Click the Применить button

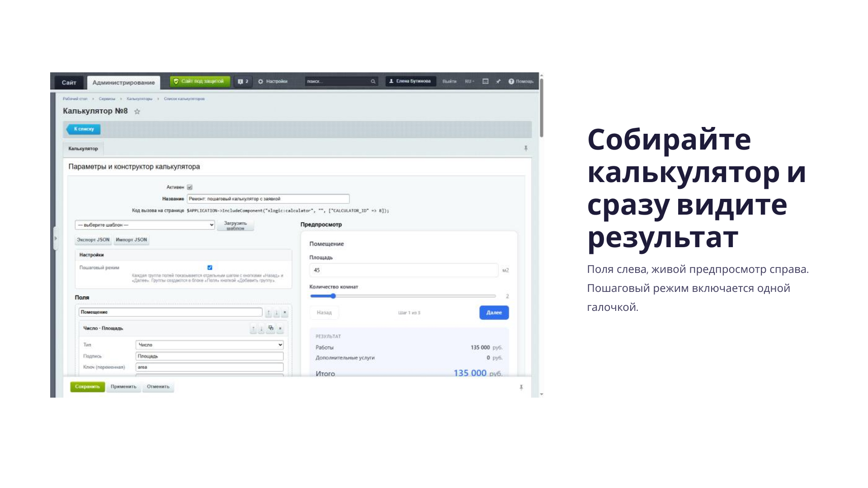(x=123, y=387)
